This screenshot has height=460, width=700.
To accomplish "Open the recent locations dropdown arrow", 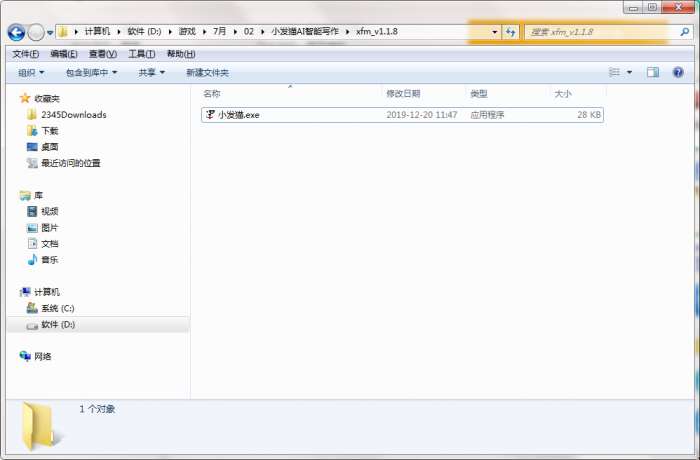I will pos(50,33).
